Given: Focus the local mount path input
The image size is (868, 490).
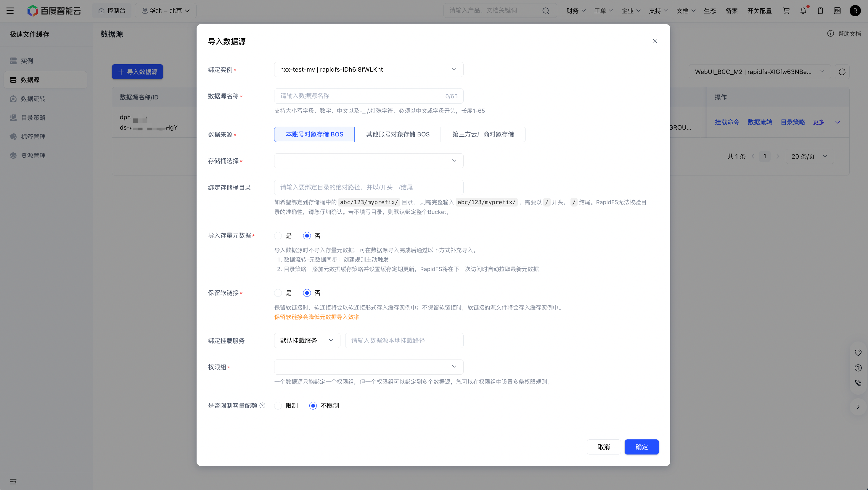Looking at the screenshot, I should point(404,341).
